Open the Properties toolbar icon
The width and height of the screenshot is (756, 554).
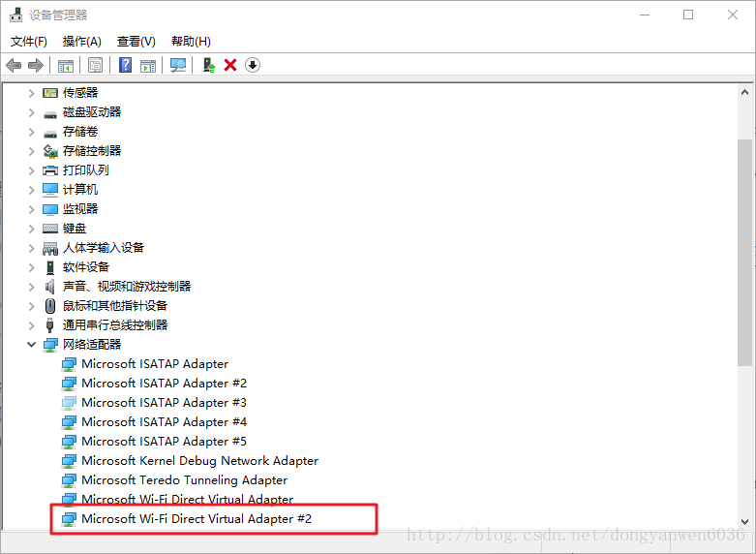click(x=96, y=65)
